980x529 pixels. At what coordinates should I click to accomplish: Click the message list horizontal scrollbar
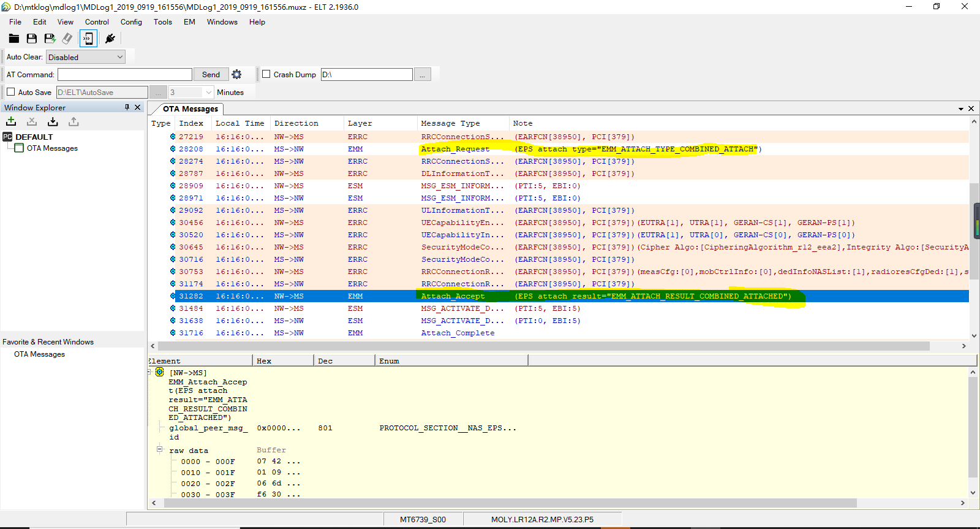pyautogui.click(x=544, y=346)
